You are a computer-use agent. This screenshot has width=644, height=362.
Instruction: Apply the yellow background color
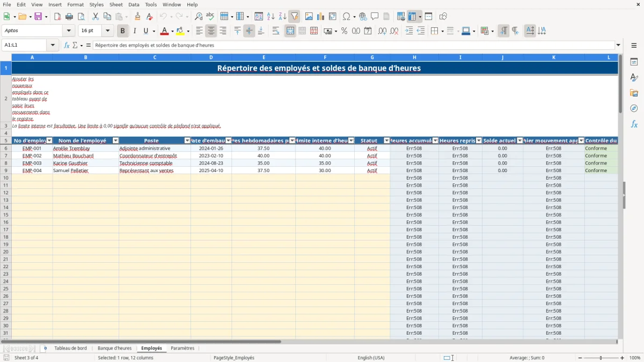pyautogui.click(x=180, y=31)
